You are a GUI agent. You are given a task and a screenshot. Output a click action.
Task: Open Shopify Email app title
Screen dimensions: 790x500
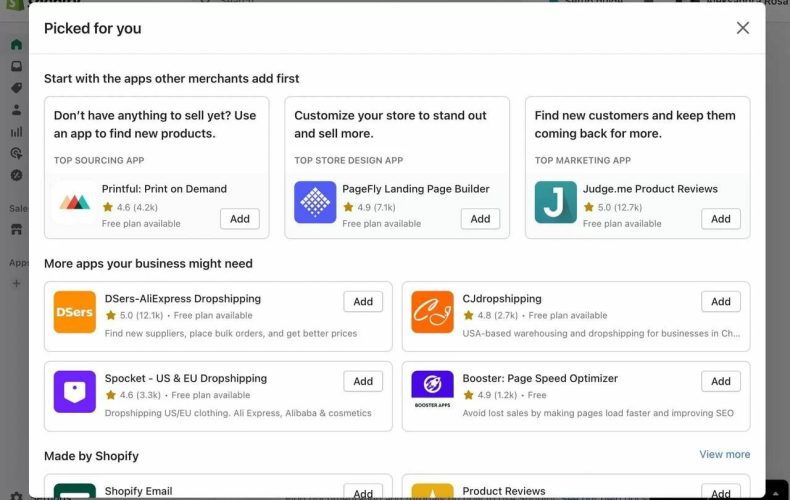(x=139, y=491)
